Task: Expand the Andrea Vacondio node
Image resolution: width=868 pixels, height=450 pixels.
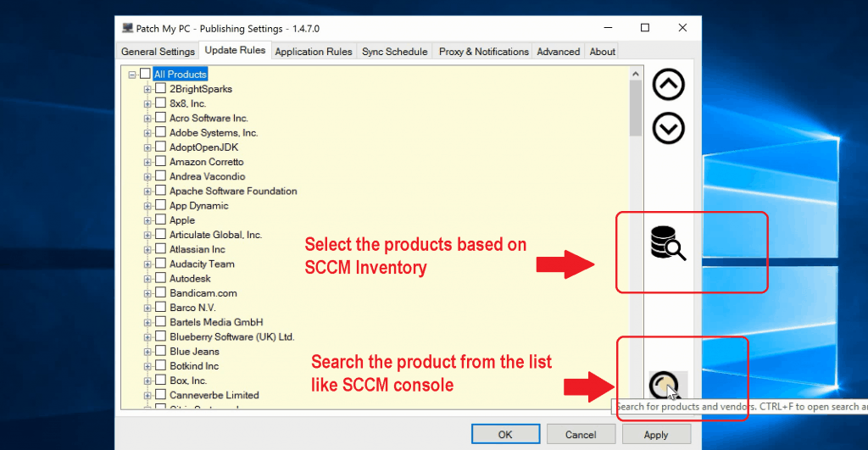Action: [x=147, y=177]
